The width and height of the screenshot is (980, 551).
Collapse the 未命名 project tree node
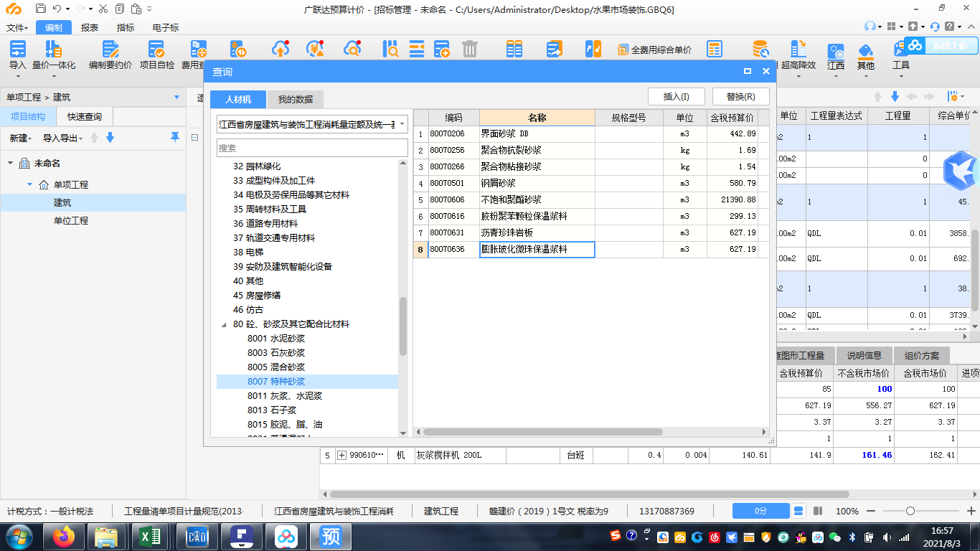pos(11,164)
